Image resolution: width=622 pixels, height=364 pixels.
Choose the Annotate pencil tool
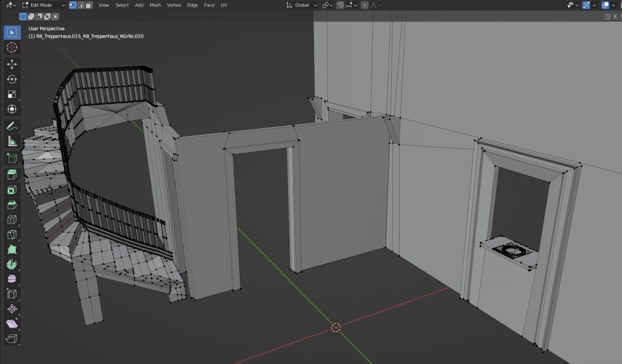[12, 126]
